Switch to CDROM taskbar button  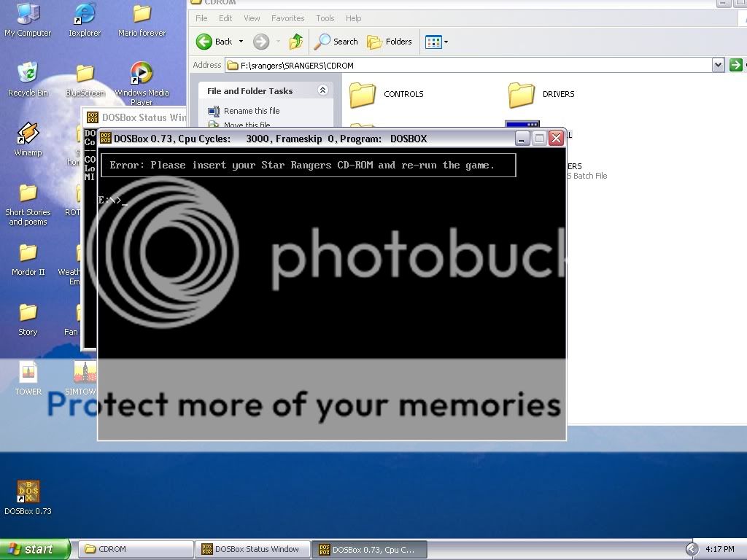pos(135,549)
